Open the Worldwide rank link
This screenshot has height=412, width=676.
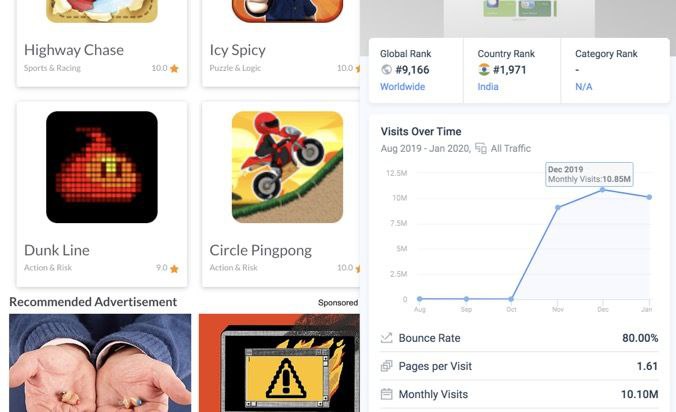tap(402, 87)
